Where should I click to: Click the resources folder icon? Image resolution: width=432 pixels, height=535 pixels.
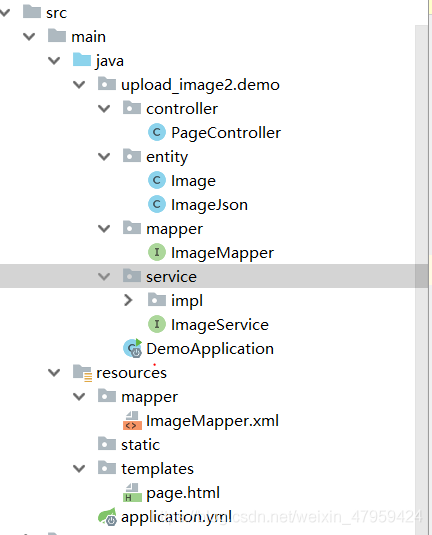[x=82, y=373]
